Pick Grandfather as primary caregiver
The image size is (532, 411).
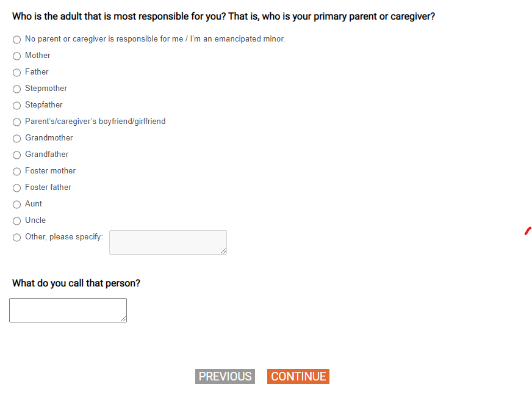pyautogui.click(x=16, y=155)
